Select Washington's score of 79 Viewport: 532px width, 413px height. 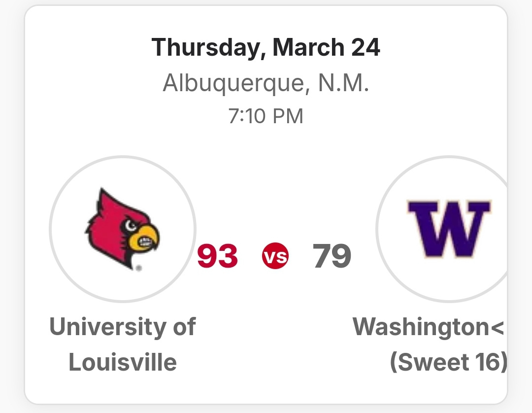pos(332,257)
